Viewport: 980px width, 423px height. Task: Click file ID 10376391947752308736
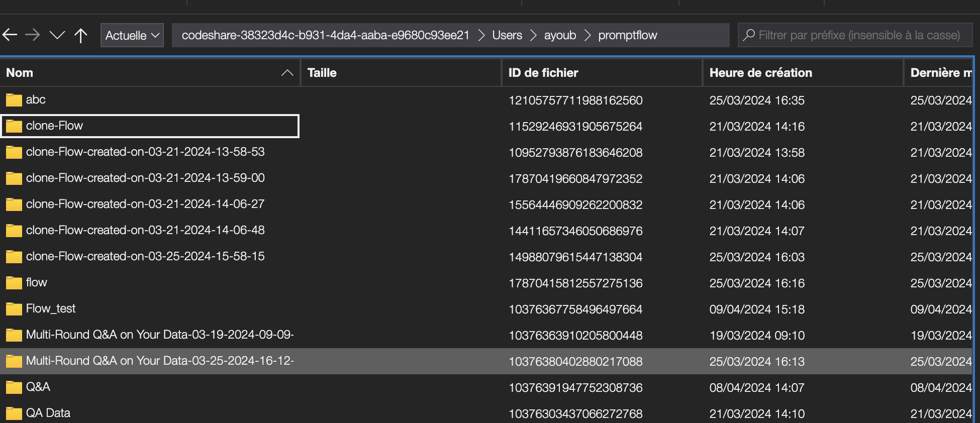[575, 388]
